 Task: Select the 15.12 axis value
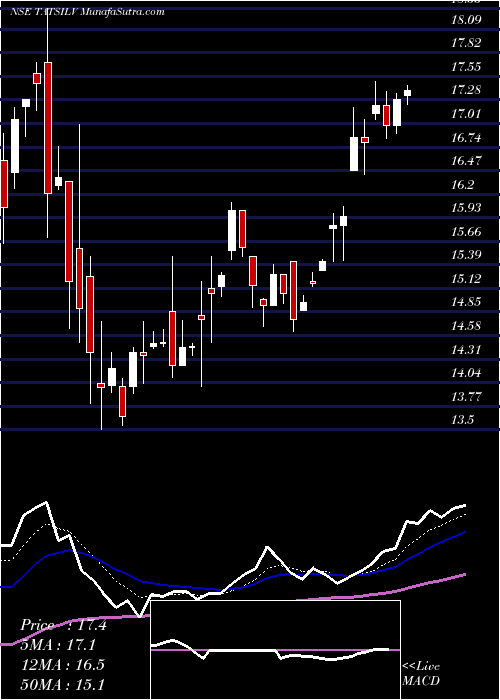466,279
